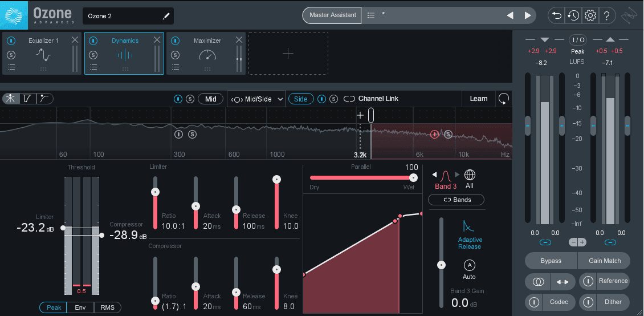The image size is (644, 316).
Task: Solo band 3 in spectrum
Action: (x=448, y=134)
